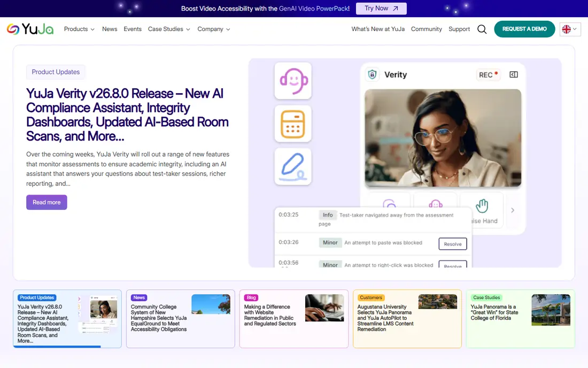This screenshot has height=368, width=588.
Task: Open the search magnifier icon
Action: [482, 29]
